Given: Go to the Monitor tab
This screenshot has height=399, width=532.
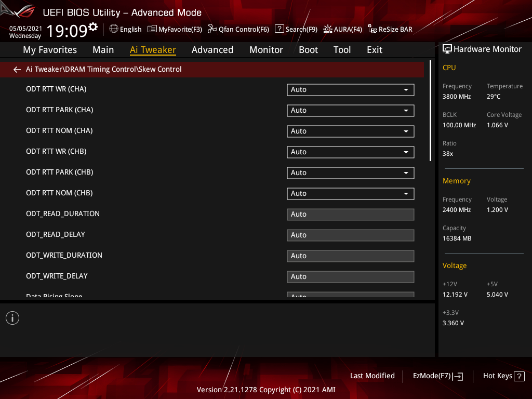Looking at the screenshot, I should [266, 50].
